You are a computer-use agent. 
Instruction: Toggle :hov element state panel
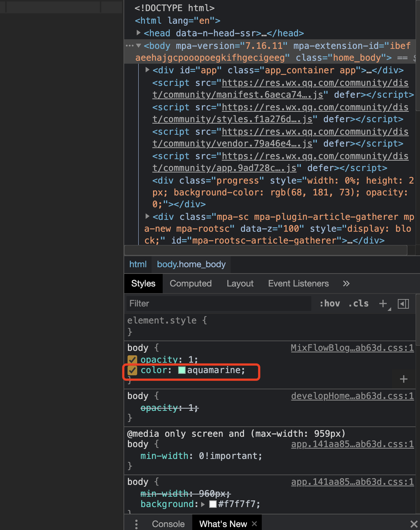point(330,303)
